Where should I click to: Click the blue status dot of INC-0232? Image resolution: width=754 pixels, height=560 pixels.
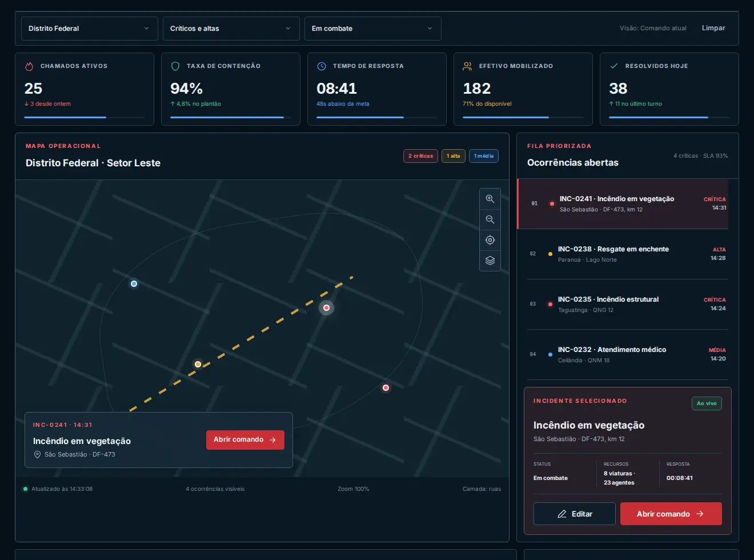(x=550, y=354)
